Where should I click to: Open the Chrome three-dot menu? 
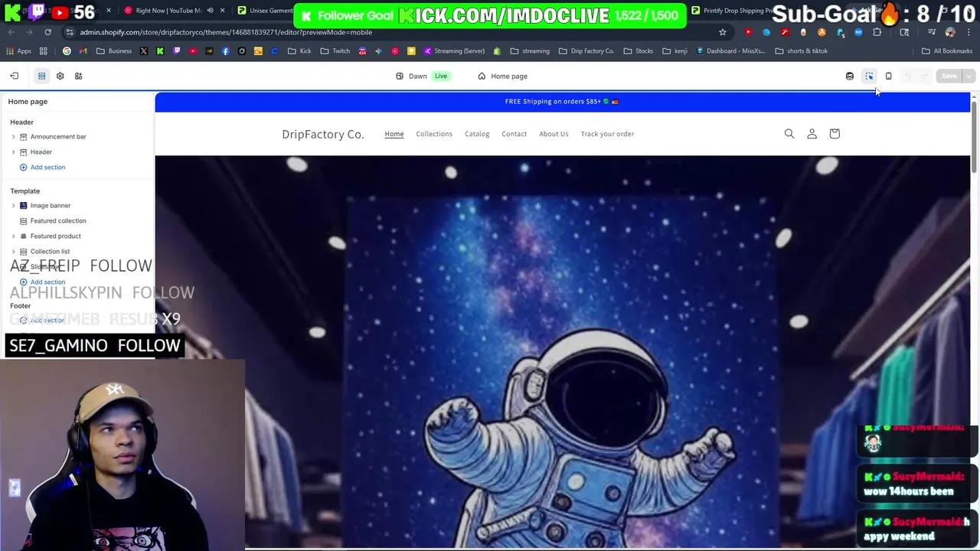tap(968, 32)
